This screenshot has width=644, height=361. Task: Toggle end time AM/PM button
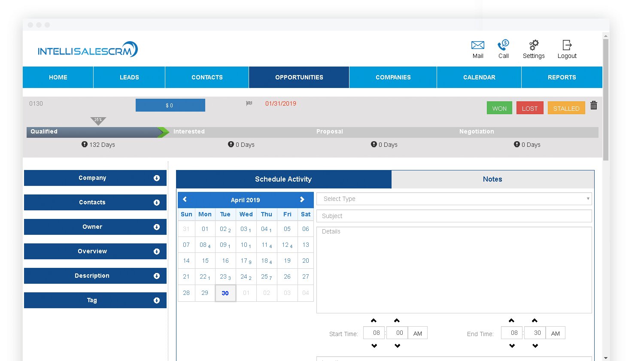556,334
